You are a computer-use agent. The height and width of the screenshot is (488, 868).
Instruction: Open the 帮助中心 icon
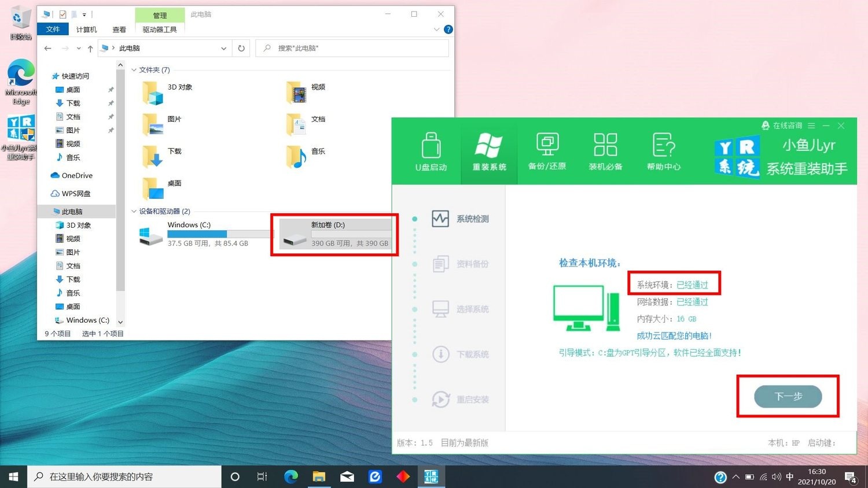coord(664,145)
